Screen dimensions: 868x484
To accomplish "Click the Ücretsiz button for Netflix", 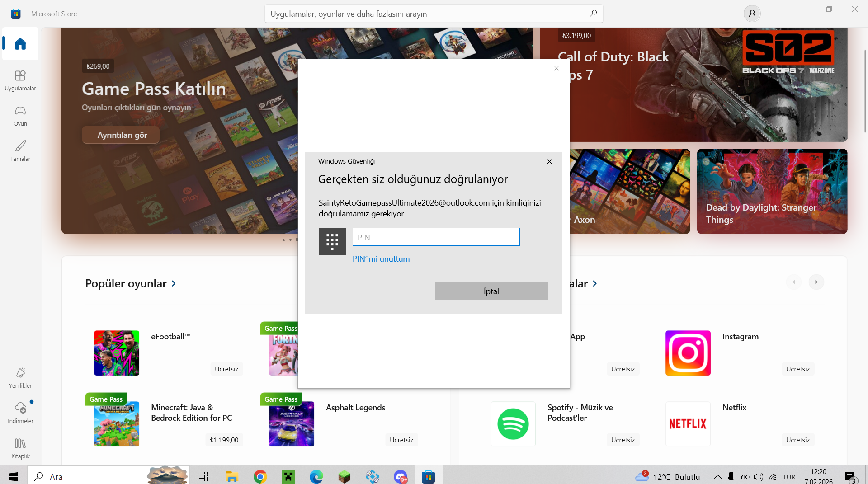I will click(798, 440).
